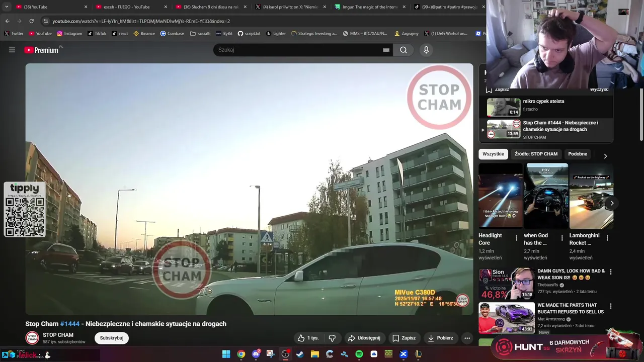The width and height of the screenshot is (644, 362).
Task: Open the script.txt GitHub bookmark
Action: pos(249,34)
